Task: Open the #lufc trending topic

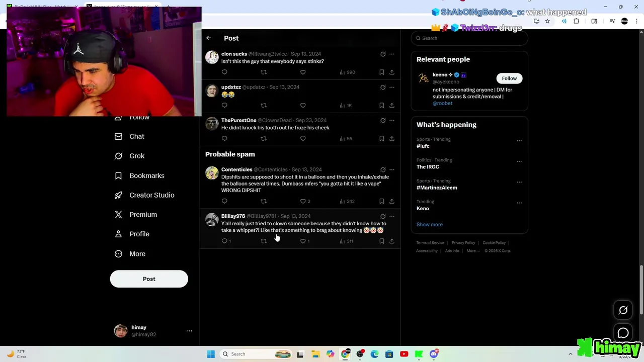Action: click(x=423, y=146)
